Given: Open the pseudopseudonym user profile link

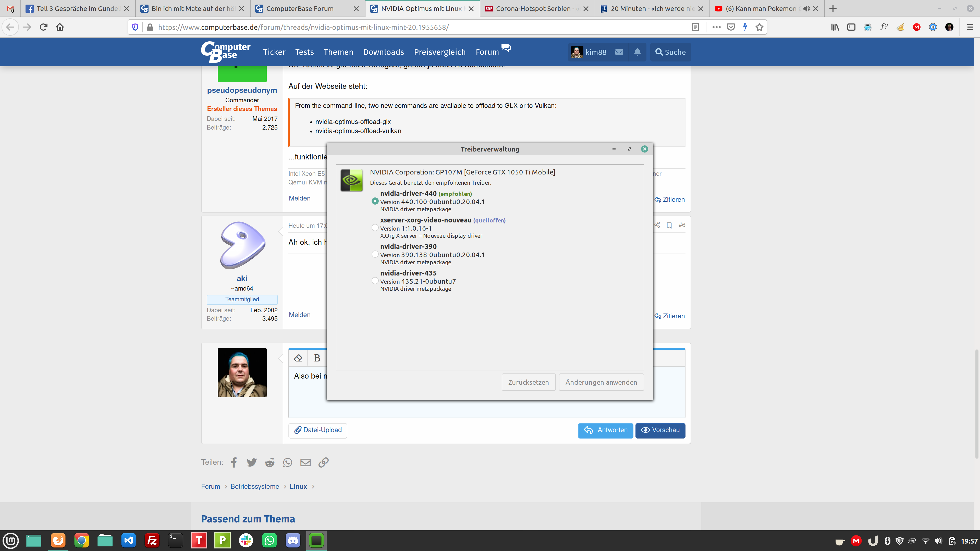Looking at the screenshot, I should [x=242, y=90].
